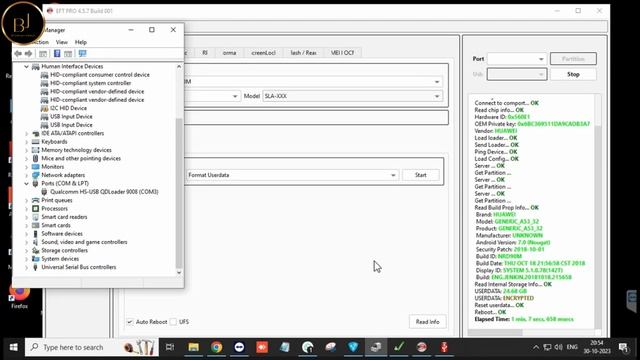Switch to the ScreenLock tab

click(263, 53)
